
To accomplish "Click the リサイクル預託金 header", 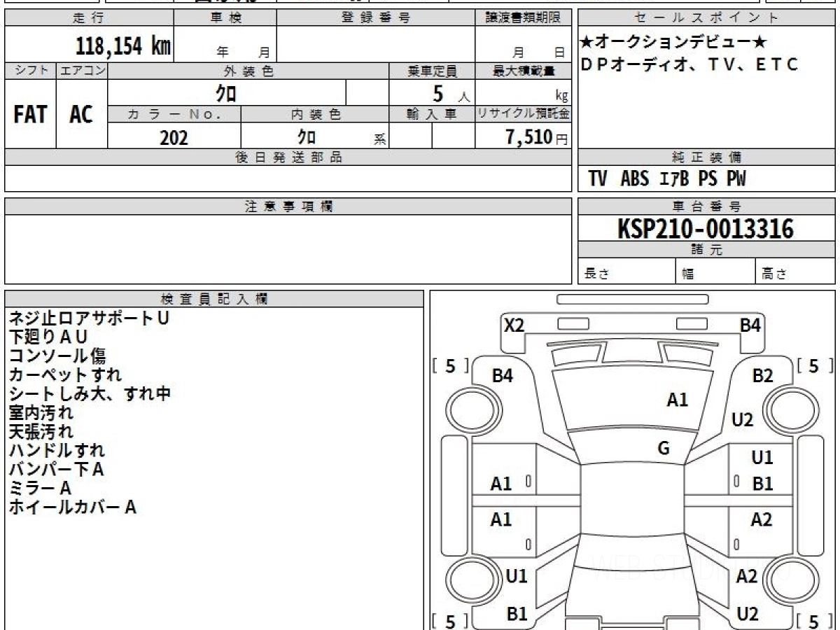I will pyautogui.click(x=524, y=114).
